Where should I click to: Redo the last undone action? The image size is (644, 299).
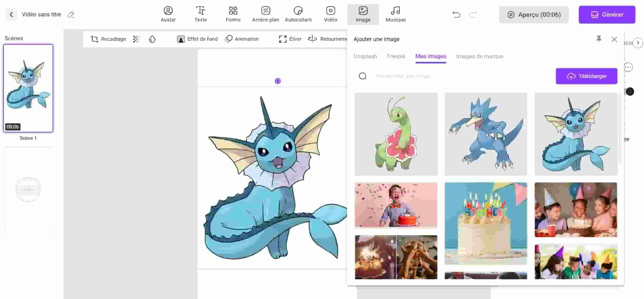click(x=473, y=15)
